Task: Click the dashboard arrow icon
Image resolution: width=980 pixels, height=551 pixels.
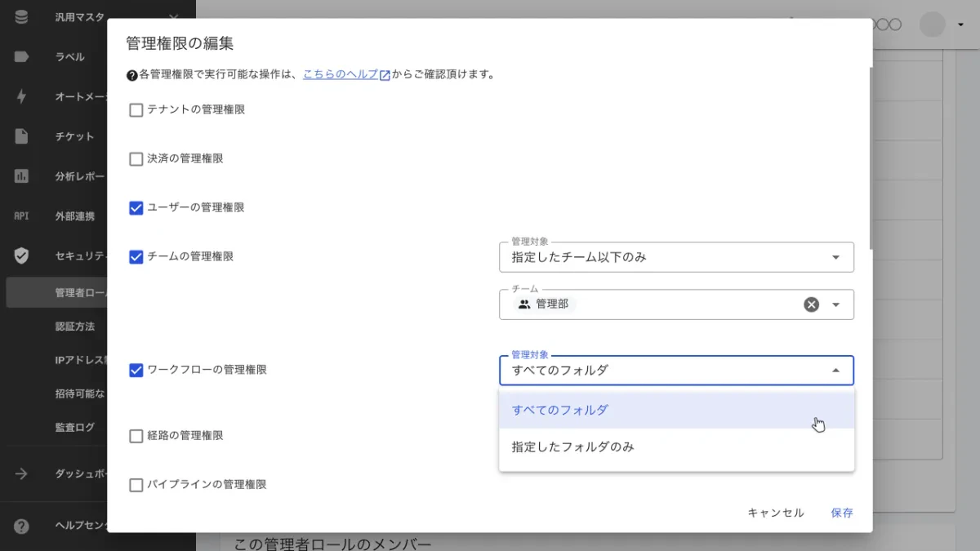Action: pos(21,474)
